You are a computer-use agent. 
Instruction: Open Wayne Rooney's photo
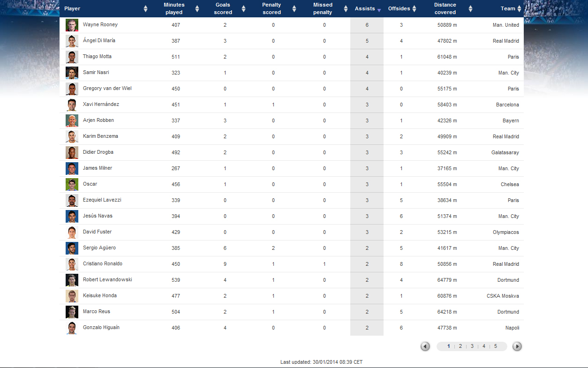click(72, 25)
